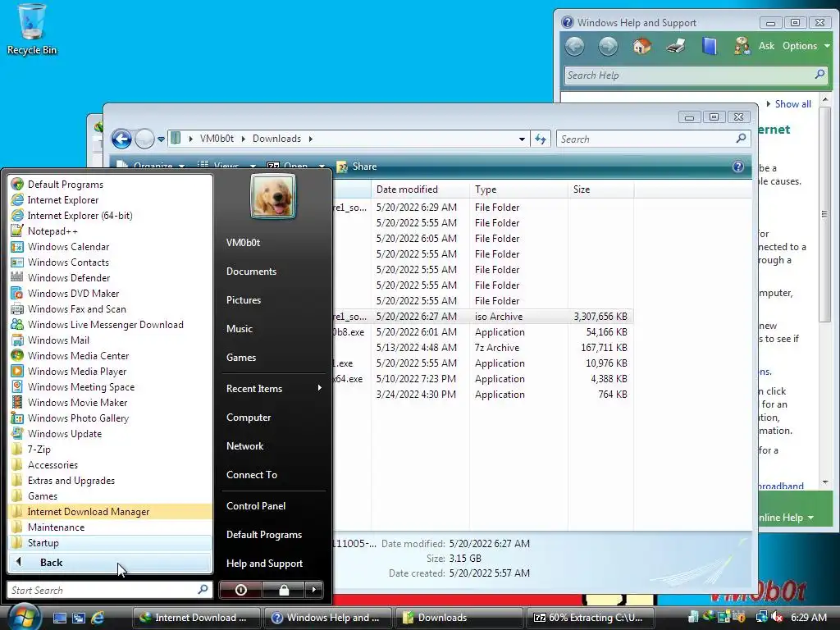
Task: Open Recycle Bin on the desktop
Action: point(32,30)
